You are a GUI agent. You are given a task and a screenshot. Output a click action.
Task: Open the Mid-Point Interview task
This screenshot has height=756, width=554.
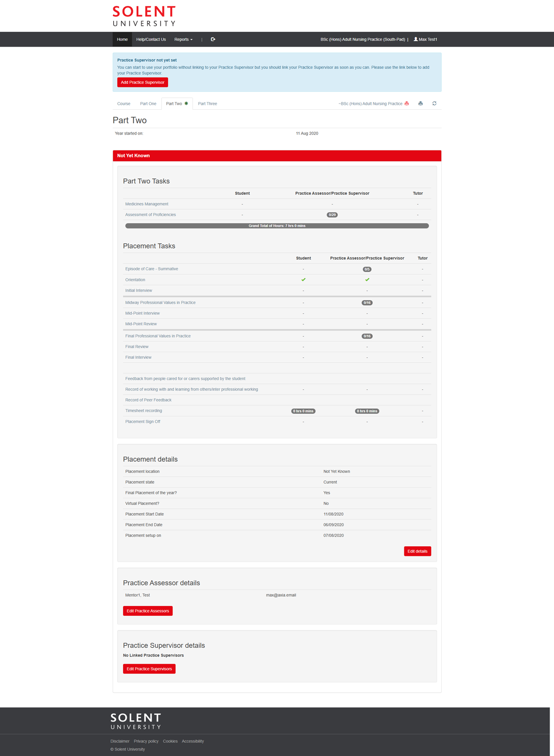coord(142,313)
